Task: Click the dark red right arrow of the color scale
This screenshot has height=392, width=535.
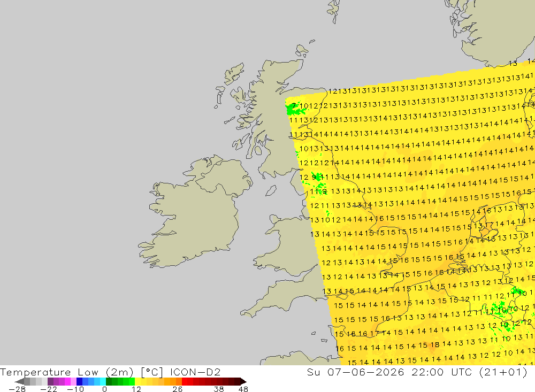Action: 243,382
